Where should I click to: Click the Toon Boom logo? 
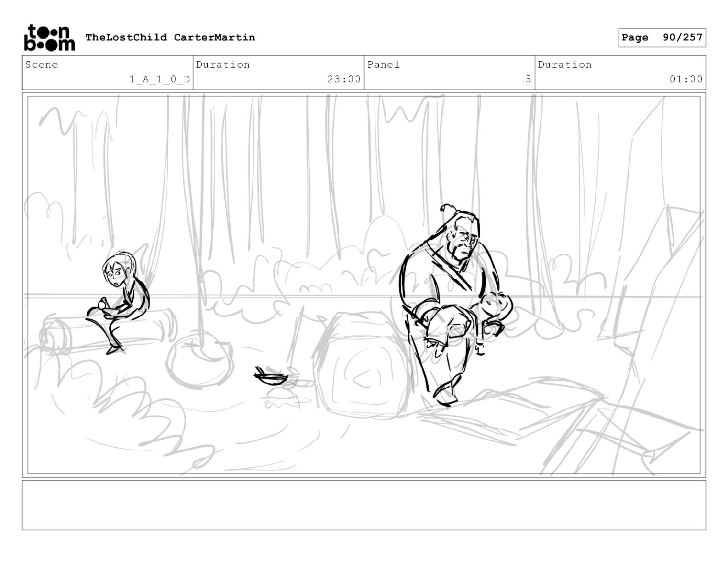(x=49, y=37)
